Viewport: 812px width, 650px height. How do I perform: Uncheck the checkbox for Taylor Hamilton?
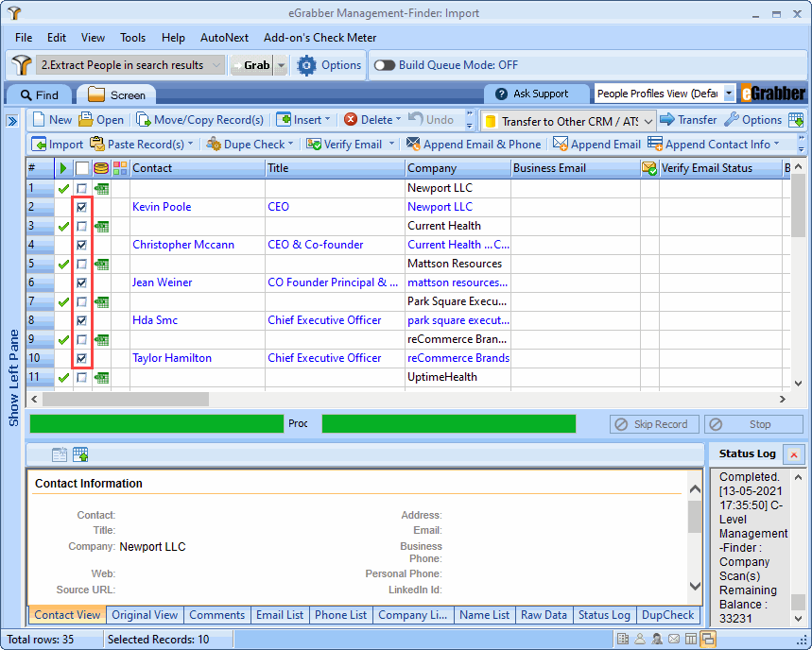[x=81, y=359]
